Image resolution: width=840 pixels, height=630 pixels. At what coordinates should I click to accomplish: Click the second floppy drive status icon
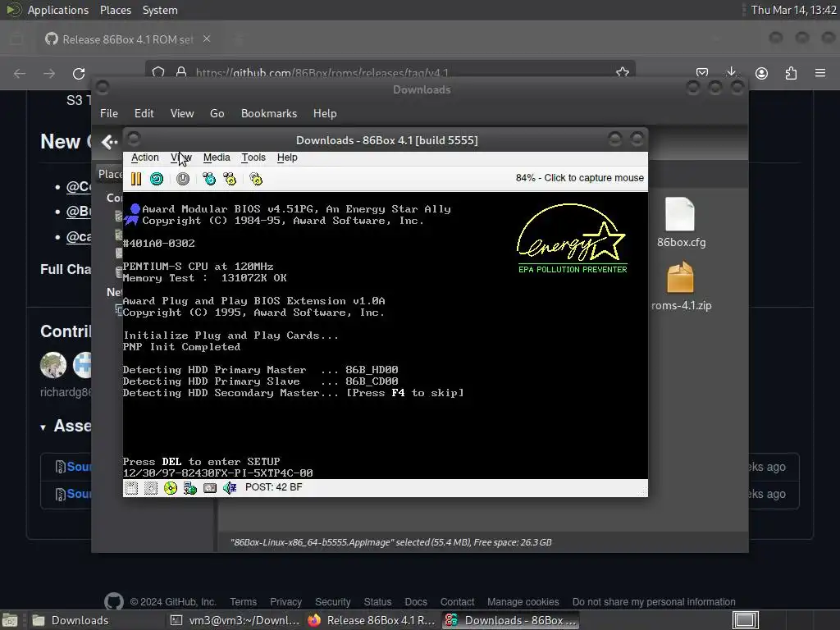[x=151, y=487]
